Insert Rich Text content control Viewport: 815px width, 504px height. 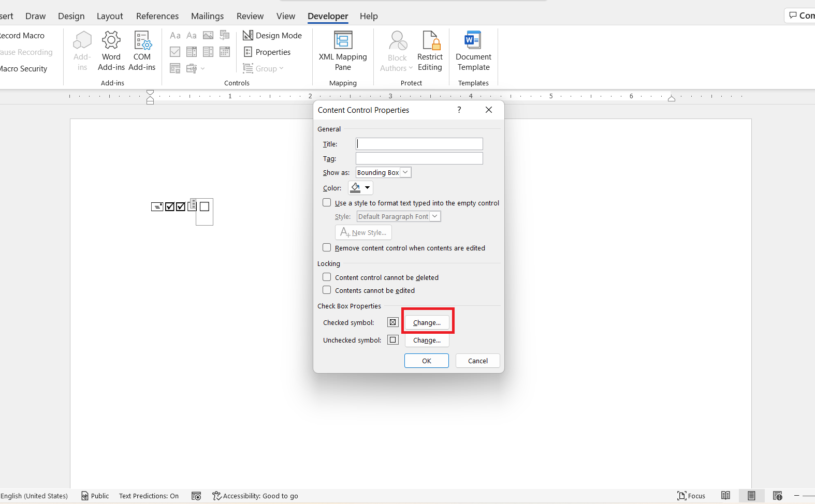coord(175,35)
